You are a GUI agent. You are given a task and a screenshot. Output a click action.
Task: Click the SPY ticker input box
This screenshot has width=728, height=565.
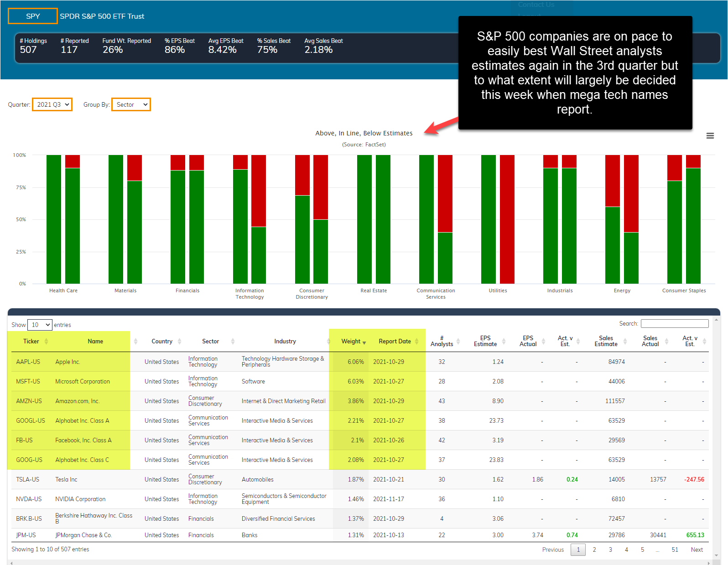(33, 16)
